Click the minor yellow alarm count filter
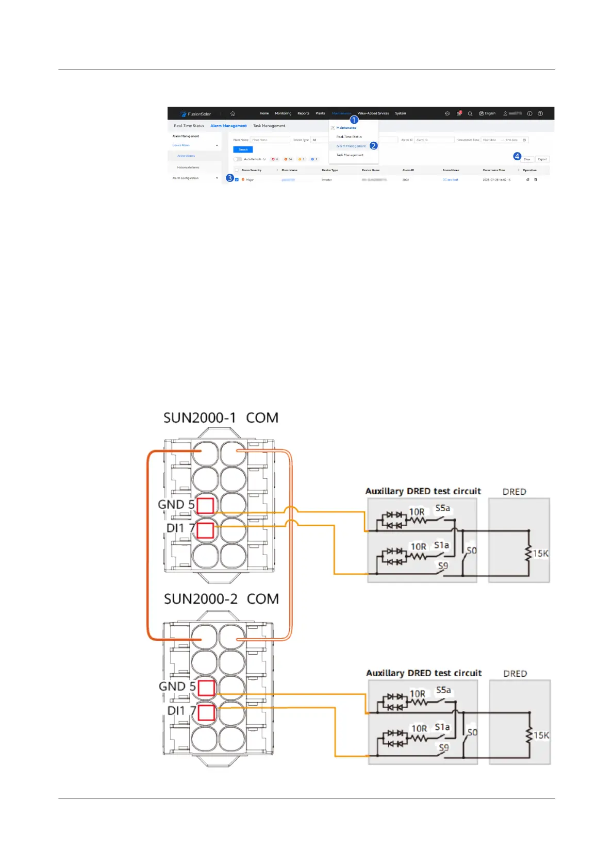614x868 pixels. (x=302, y=159)
